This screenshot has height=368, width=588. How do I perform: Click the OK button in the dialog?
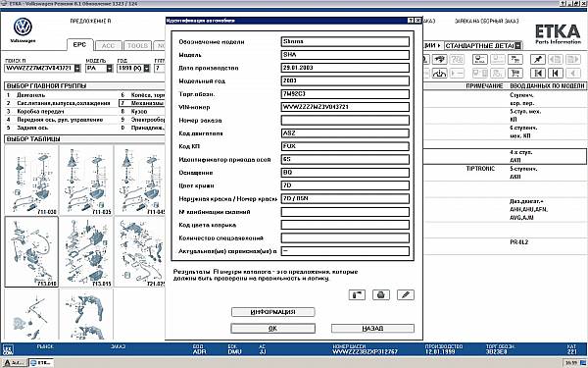pyautogui.click(x=273, y=328)
